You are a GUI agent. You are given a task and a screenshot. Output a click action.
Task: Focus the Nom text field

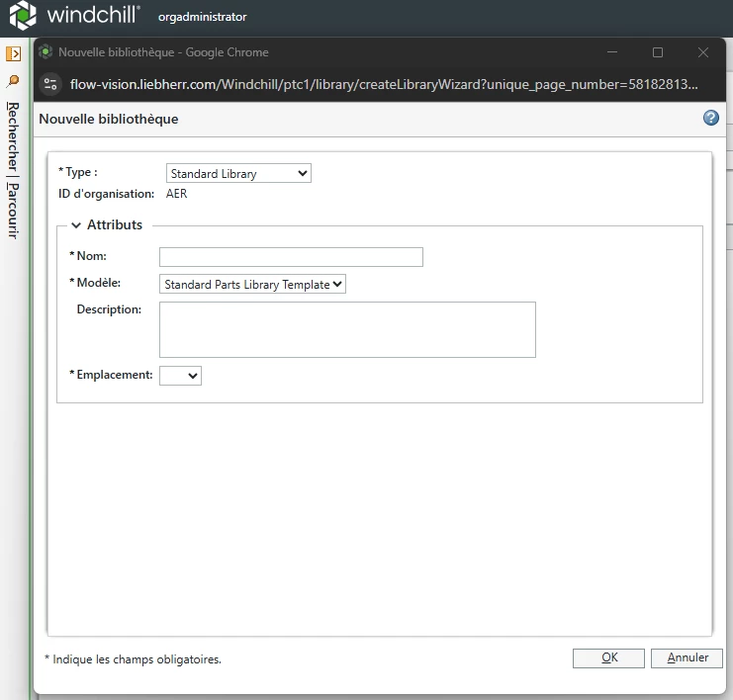tap(291, 257)
